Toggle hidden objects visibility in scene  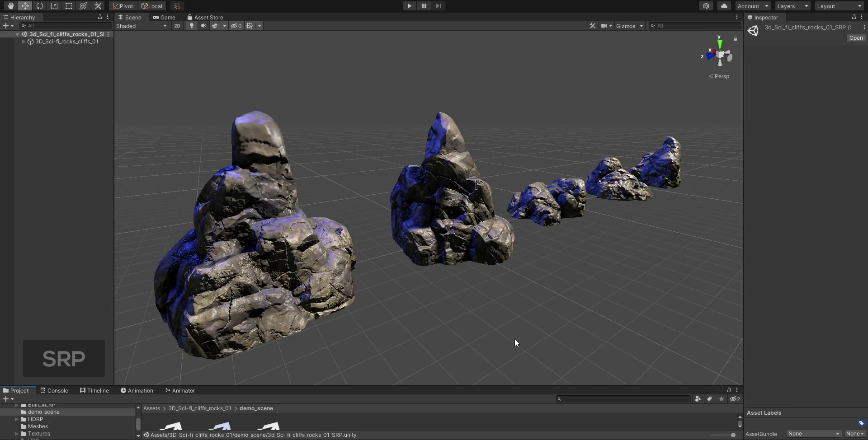[236, 26]
